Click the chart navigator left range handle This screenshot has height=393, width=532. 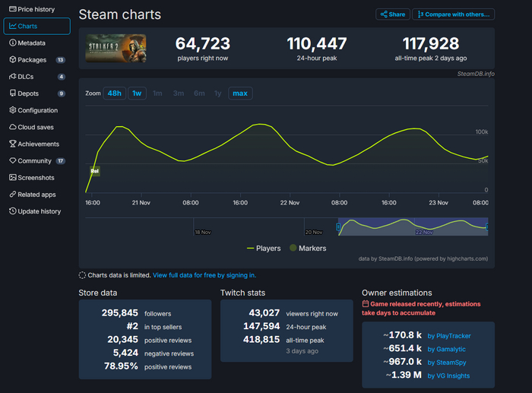[x=339, y=226]
